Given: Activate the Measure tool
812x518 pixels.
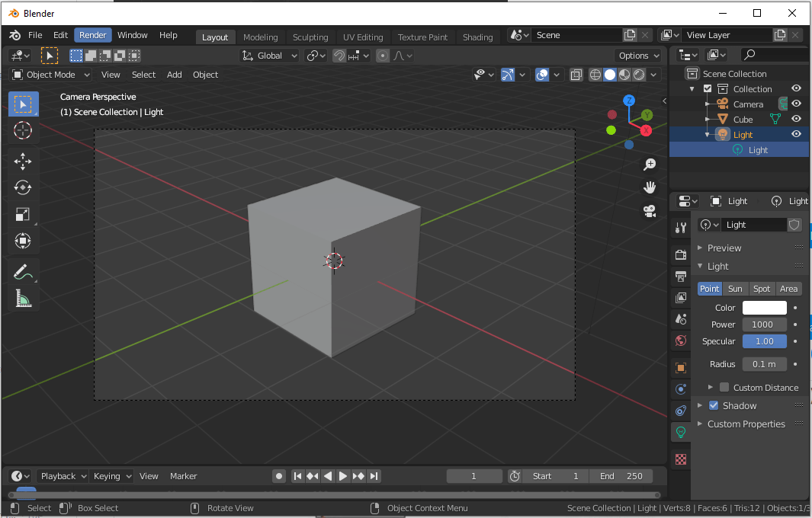Looking at the screenshot, I should click(22, 298).
